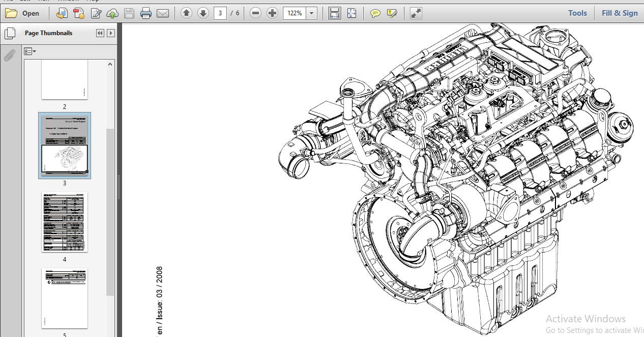Click the Page Thumbnails title text
The width and height of the screenshot is (644, 337).
48,33
